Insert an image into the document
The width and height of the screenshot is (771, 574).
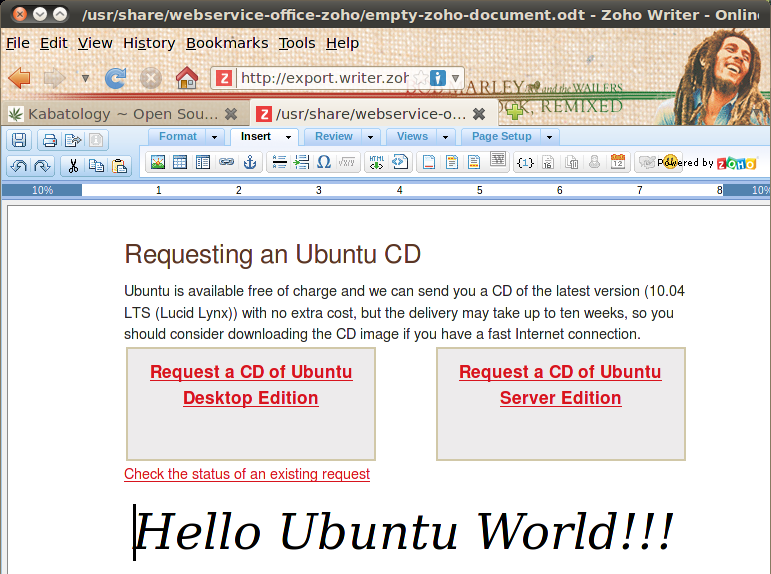point(158,162)
